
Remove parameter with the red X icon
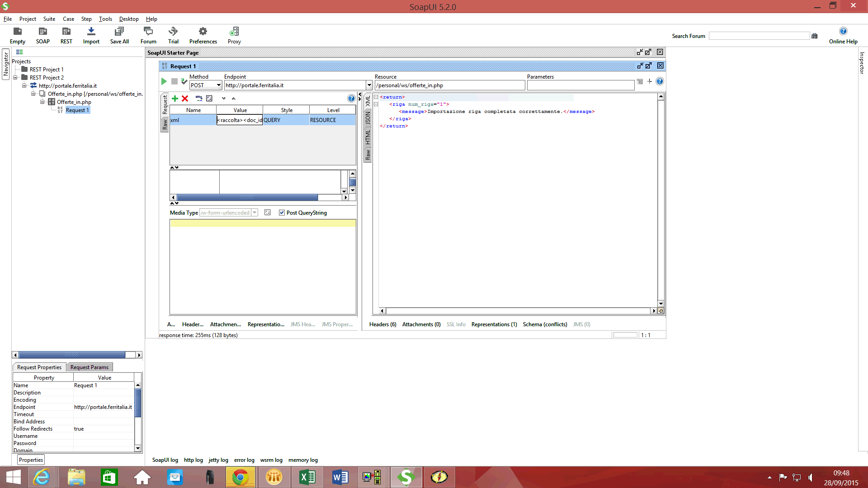(x=185, y=99)
